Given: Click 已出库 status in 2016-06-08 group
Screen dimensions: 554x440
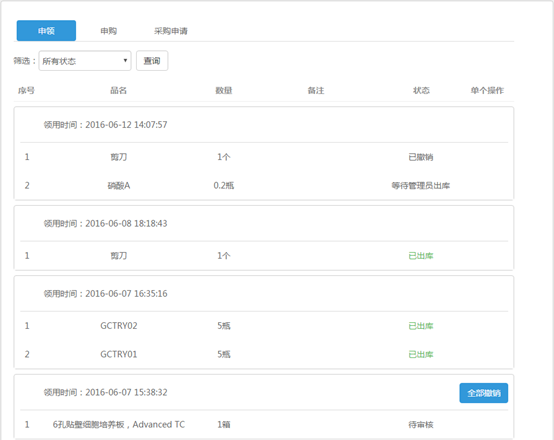Looking at the screenshot, I should click(x=421, y=256).
